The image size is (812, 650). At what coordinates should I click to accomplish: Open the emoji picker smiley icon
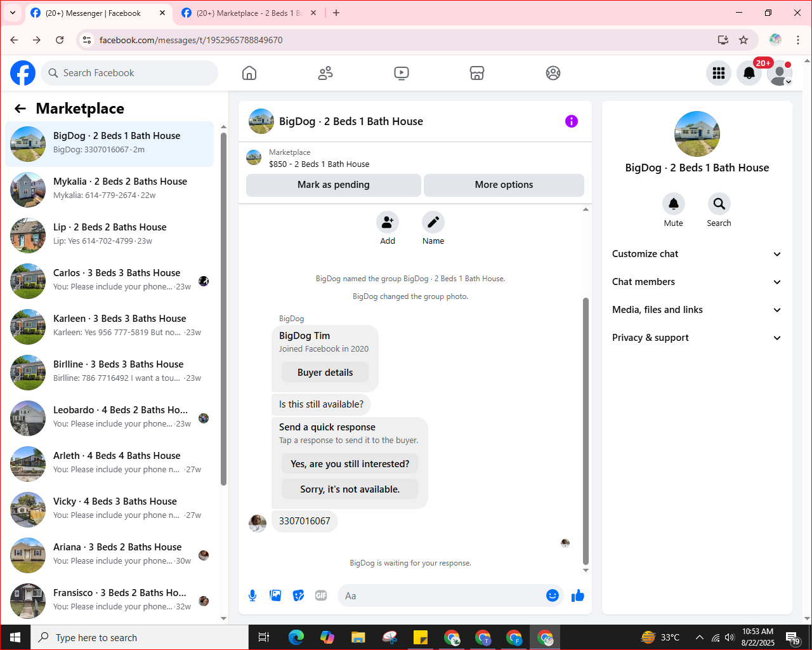tap(553, 595)
